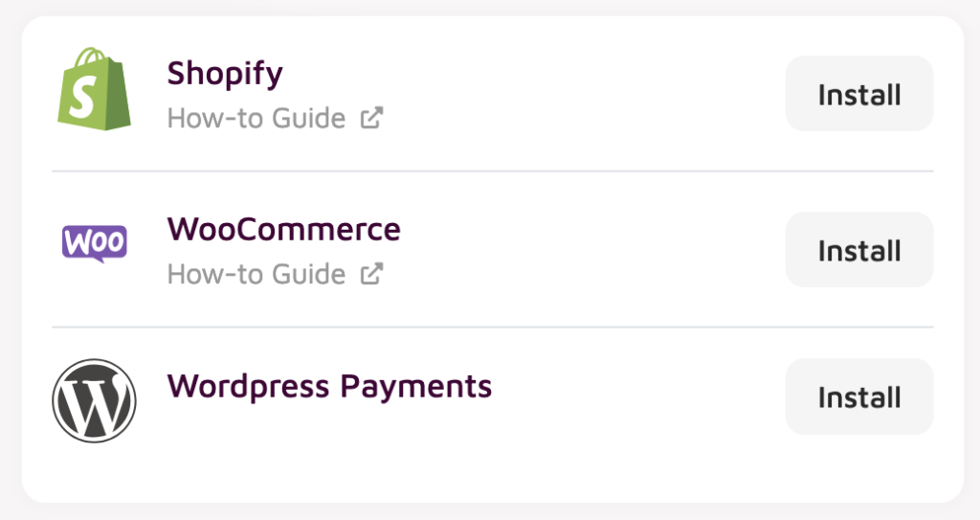
Task: Click the white S letter on Shopify bag
Action: coord(83,97)
